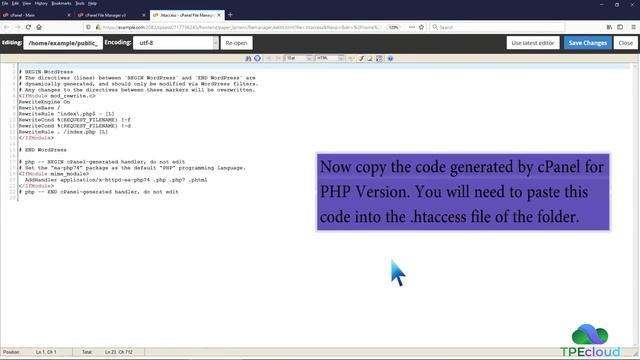Click the browser Back arrow
The image size is (640, 360).
click(x=7, y=27)
